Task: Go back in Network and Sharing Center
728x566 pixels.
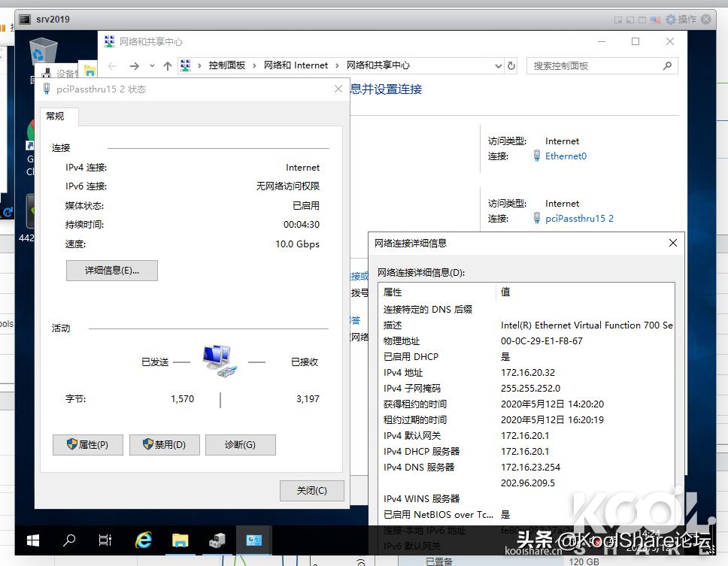Action: (111, 65)
